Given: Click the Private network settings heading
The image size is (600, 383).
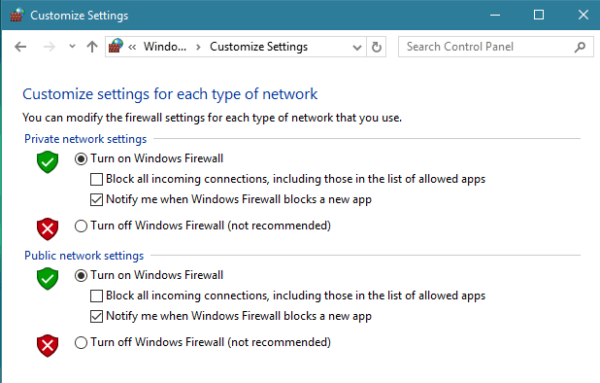Looking at the screenshot, I should coord(85,139).
